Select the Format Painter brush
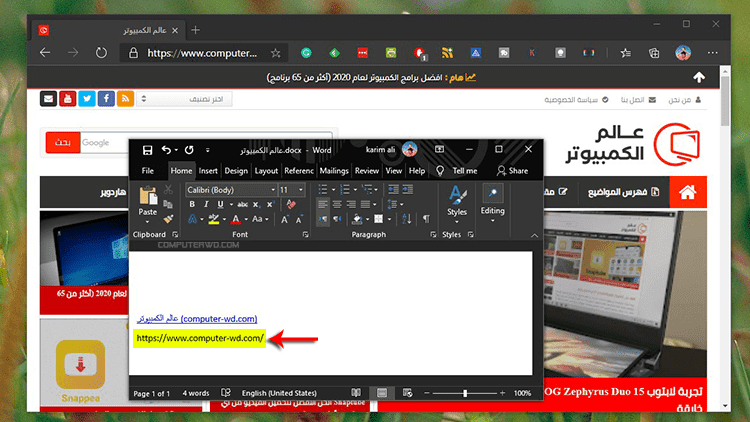 click(x=168, y=219)
